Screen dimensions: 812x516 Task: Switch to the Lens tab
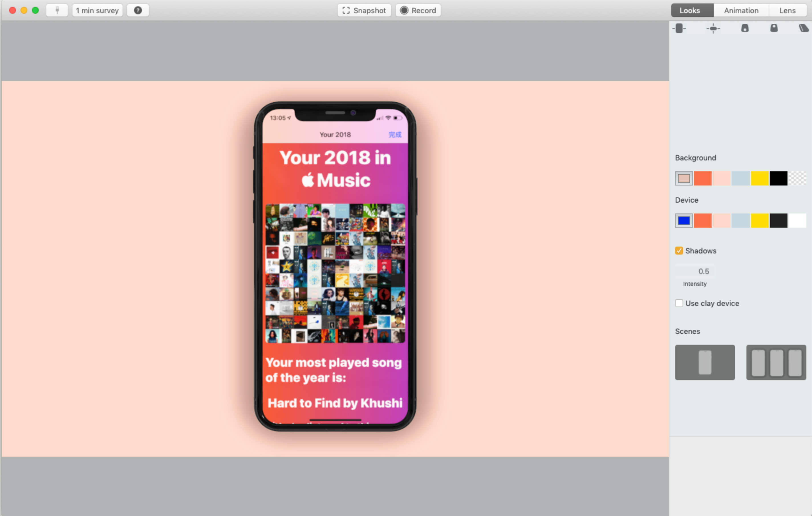(x=787, y=11)
